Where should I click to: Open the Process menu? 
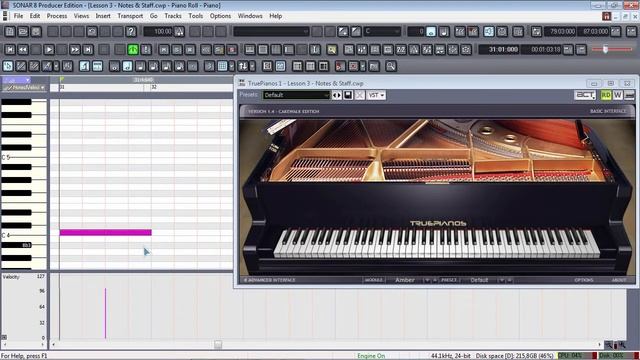pyautogui.click(x=57, y=16)
